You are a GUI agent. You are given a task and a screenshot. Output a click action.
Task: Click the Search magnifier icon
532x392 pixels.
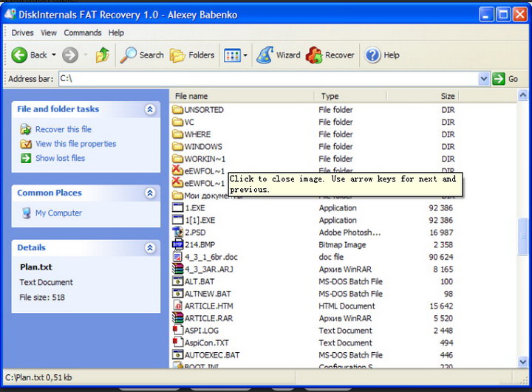(x=129, y=55)
